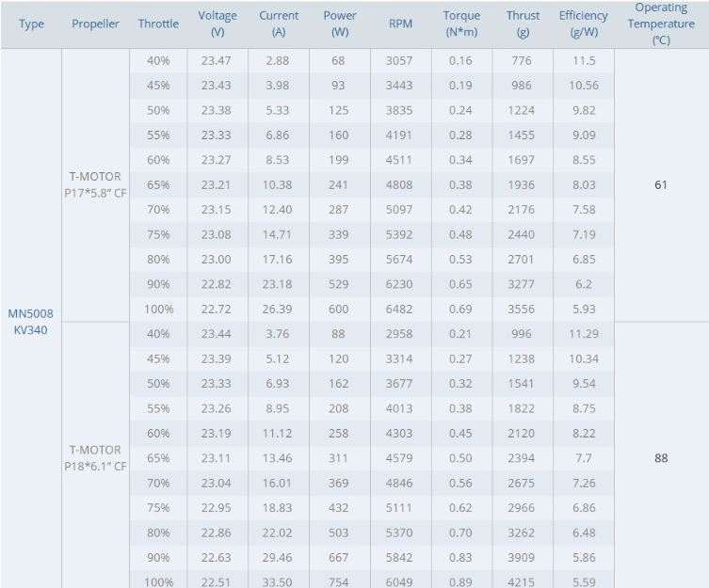Select the 11.5 efficiency value cell
709x588 pixels.
(584, 60)
